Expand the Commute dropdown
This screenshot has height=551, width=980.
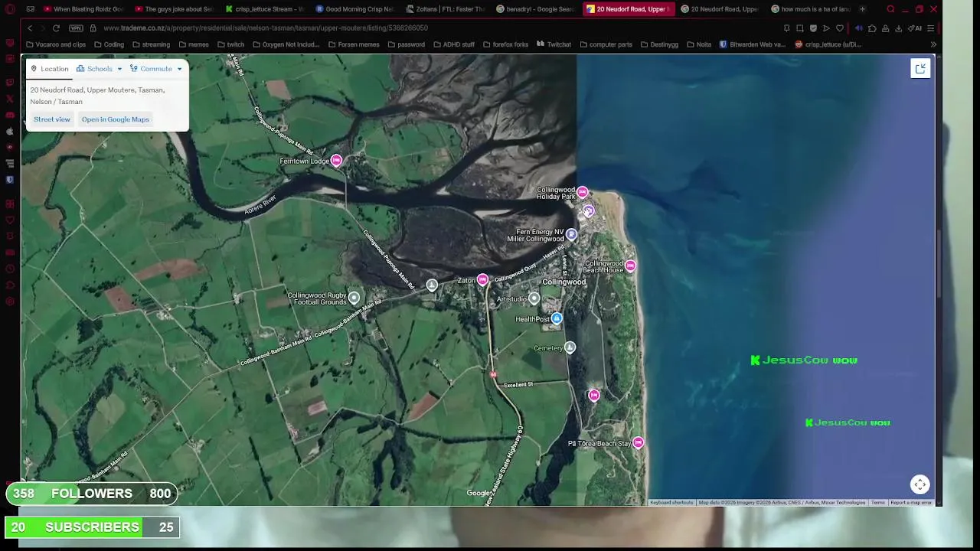[156, 69]
